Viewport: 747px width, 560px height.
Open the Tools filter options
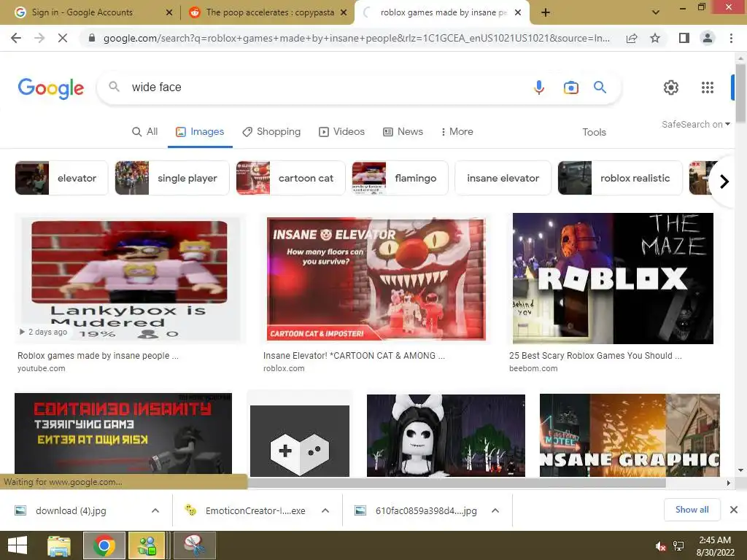pos(594,132)
